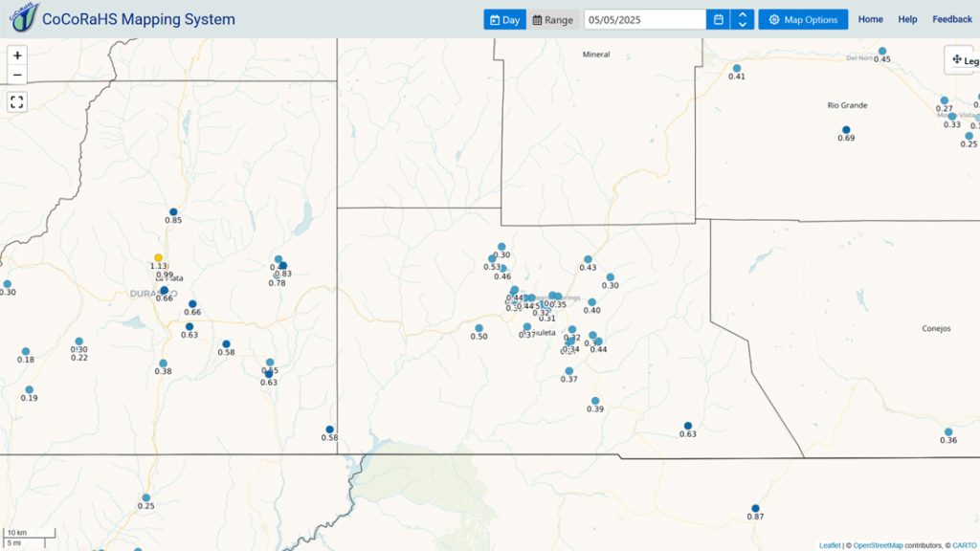Select the 0.25 station marker at bottom left

coord(145,497)
